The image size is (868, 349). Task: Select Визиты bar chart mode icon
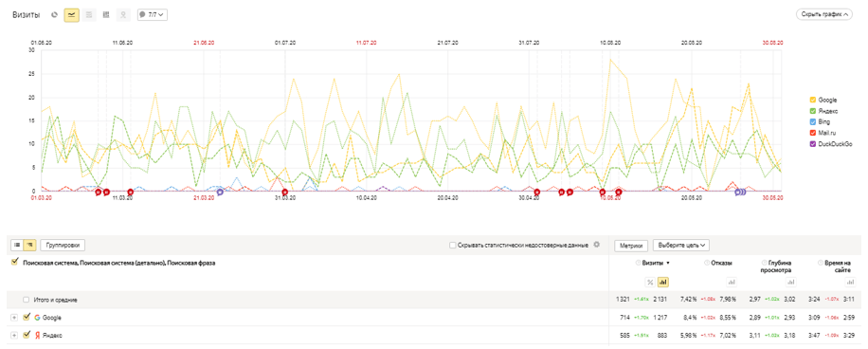pyautogui.click(x=663, y=282)
